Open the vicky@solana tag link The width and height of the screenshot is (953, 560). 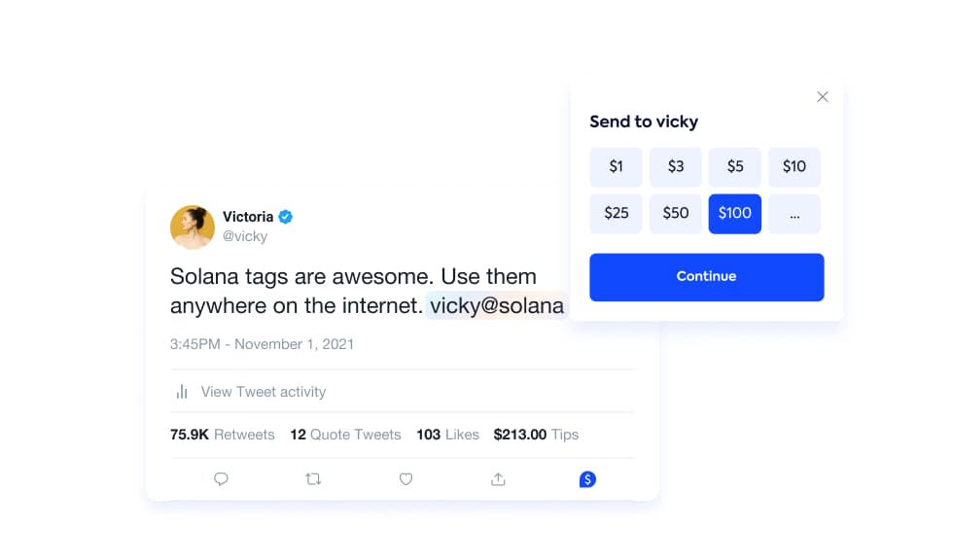click(497, 305)
